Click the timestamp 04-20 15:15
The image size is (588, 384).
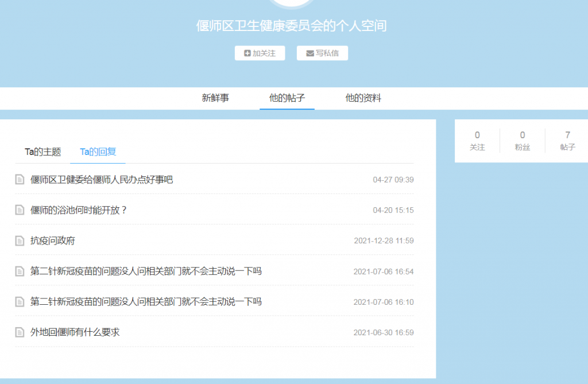click(393, 211)
